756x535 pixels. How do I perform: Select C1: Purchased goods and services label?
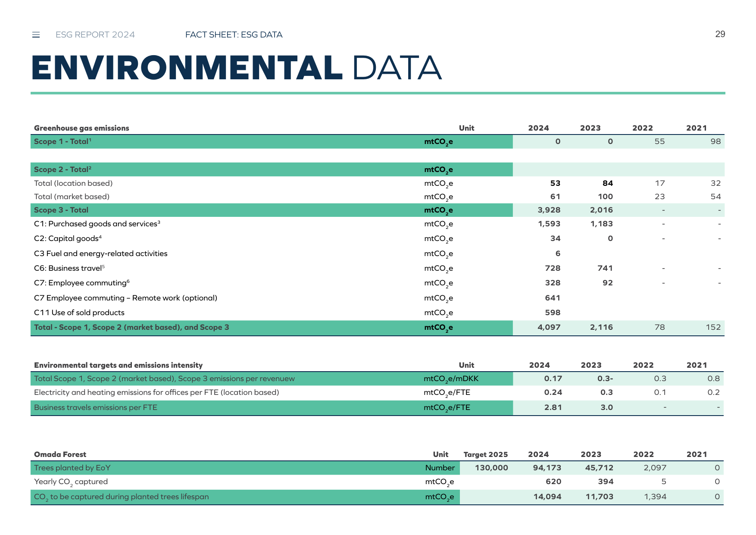(x=97, y=224)
